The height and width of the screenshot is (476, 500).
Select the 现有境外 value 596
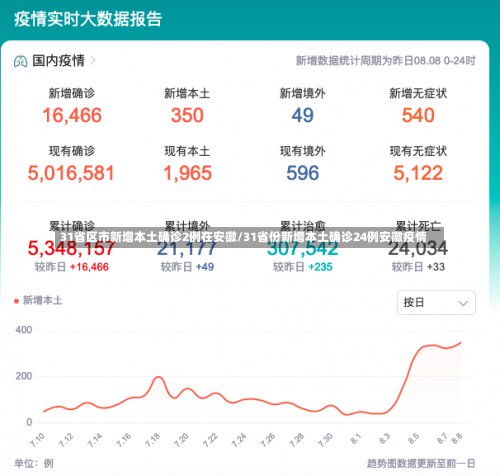tap(303, 173)
